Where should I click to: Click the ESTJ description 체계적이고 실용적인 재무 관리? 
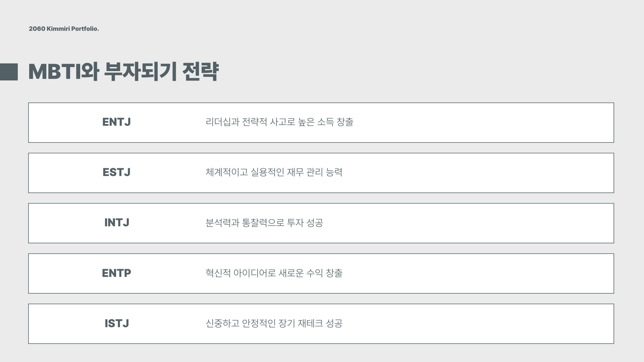click(274, 172)
